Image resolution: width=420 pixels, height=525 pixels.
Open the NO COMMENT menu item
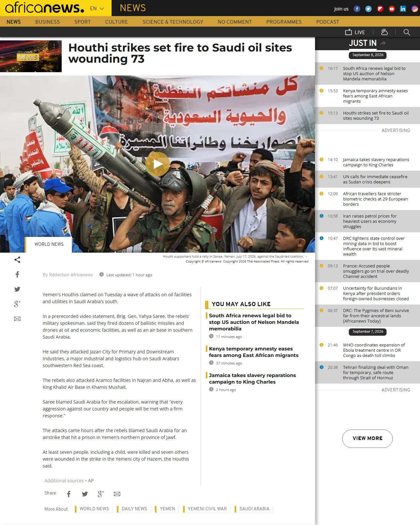coord(235,22)
